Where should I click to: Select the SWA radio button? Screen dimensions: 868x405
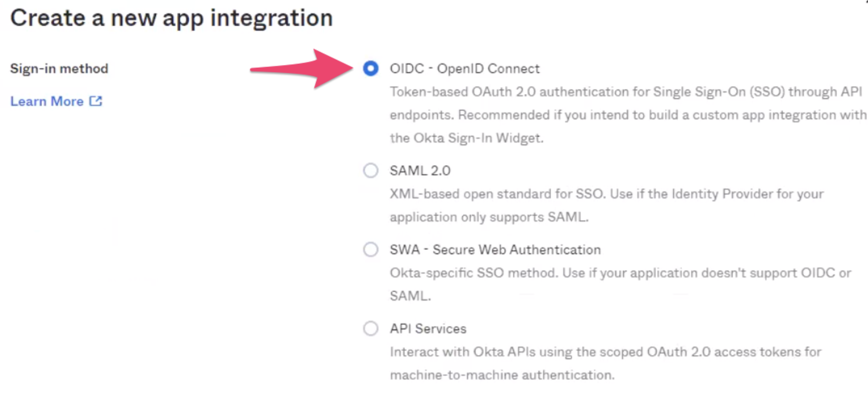click(371, 249)
